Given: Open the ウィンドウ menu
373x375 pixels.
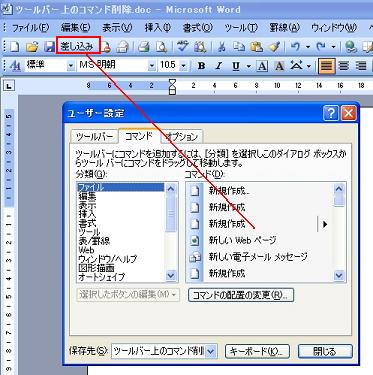Looking at the screenshot, I should [334, 28].
